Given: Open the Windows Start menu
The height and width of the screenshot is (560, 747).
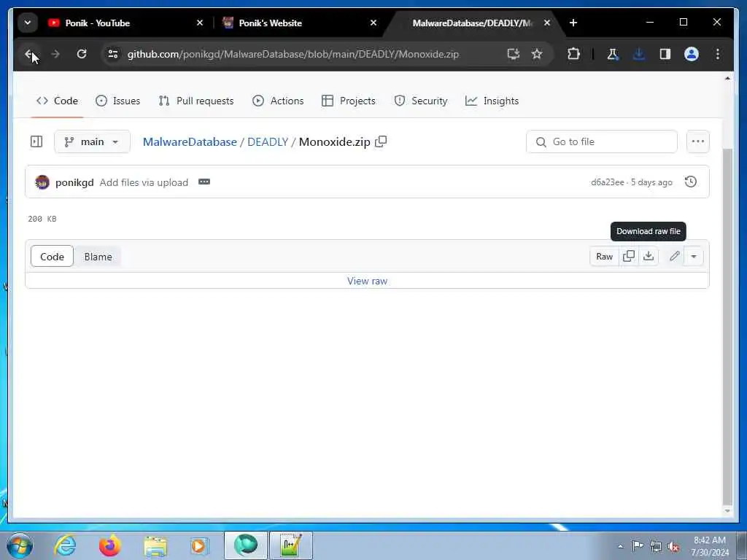Looking at the screenshot, I should click(20, 545).
